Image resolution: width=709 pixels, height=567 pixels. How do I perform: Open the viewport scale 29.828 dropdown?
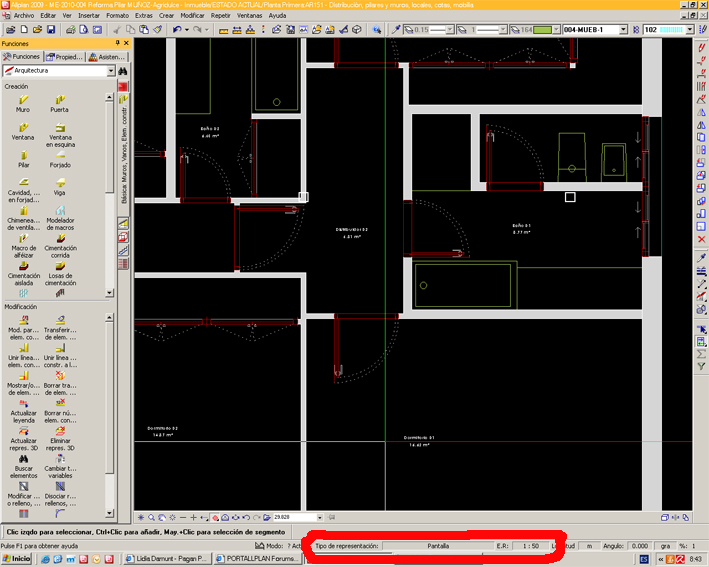[x=320, y=517]
